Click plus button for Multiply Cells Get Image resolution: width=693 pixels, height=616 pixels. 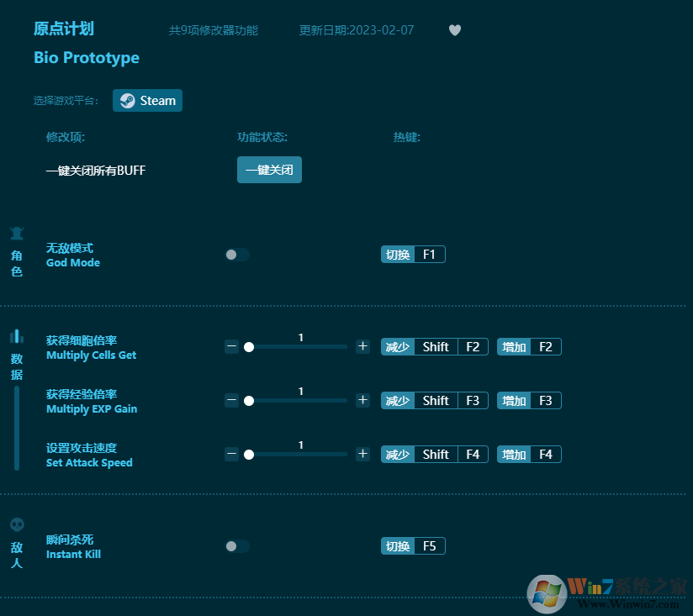(362, 346)
